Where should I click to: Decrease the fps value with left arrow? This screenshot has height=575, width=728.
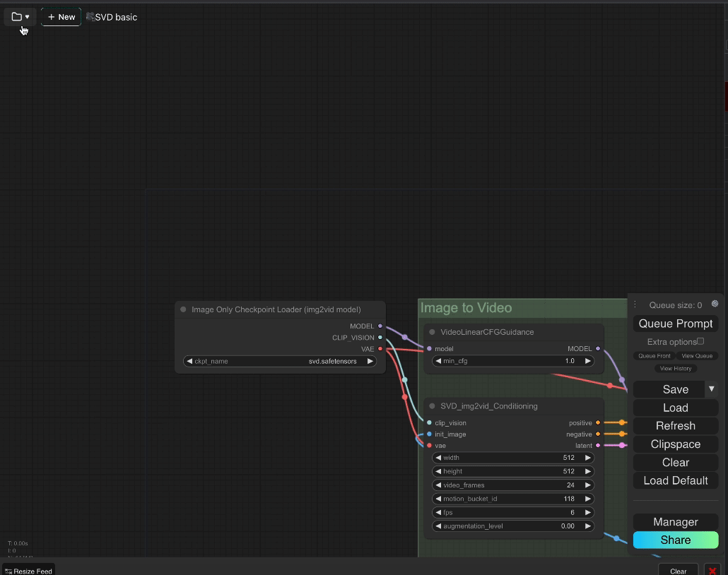(438, 513)
